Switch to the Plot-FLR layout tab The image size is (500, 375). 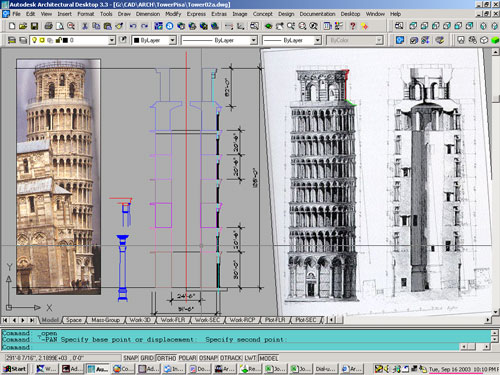pos(275,320)
